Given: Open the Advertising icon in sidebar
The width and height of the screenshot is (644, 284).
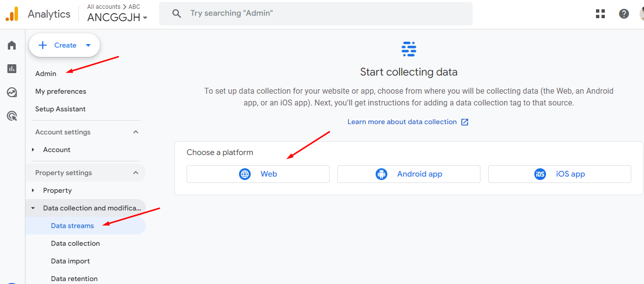Looking at the screenshot, I should [12, 116].
